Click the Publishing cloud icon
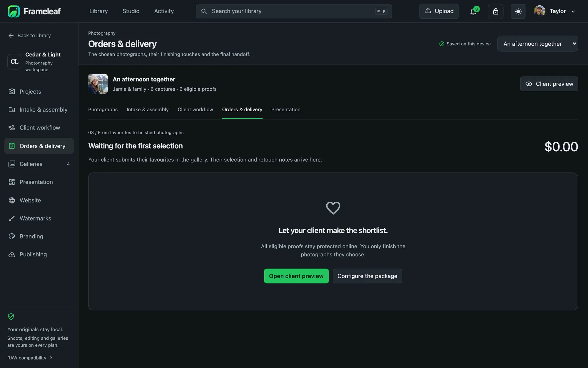Viewport: 588px width, 368px height. [x=12, y=254]
